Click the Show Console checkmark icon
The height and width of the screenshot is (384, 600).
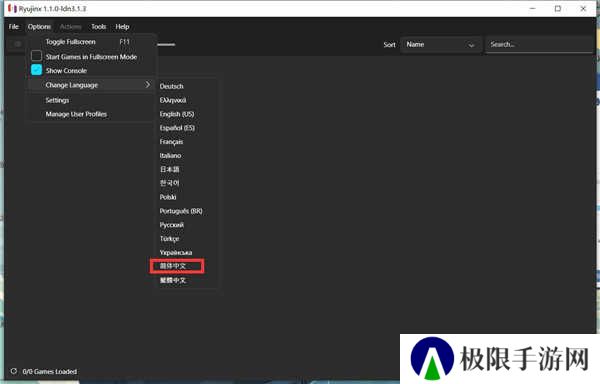pos(36,70)
